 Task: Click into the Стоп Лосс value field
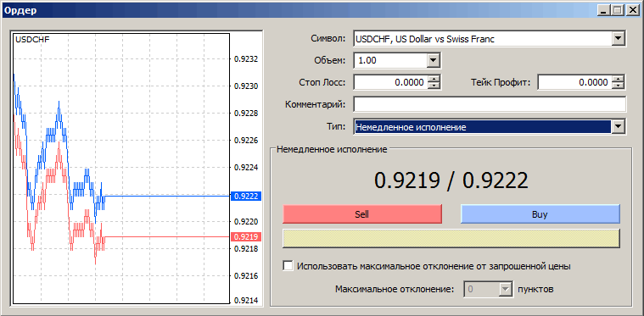(x=390, y=83)
